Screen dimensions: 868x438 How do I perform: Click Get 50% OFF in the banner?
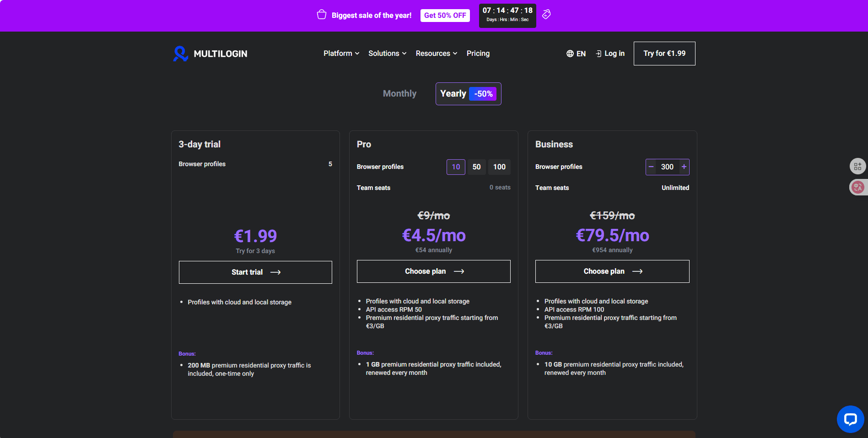[x=444, y=15]
